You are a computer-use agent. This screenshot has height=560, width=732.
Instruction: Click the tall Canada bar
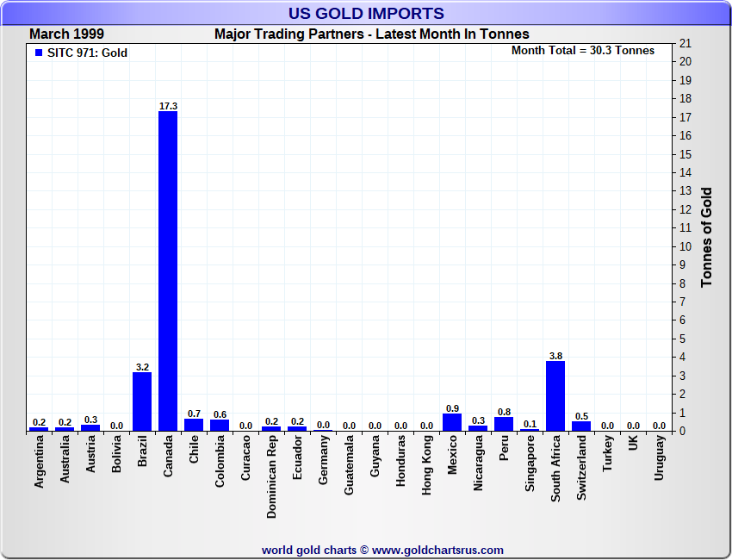point(168,271)
